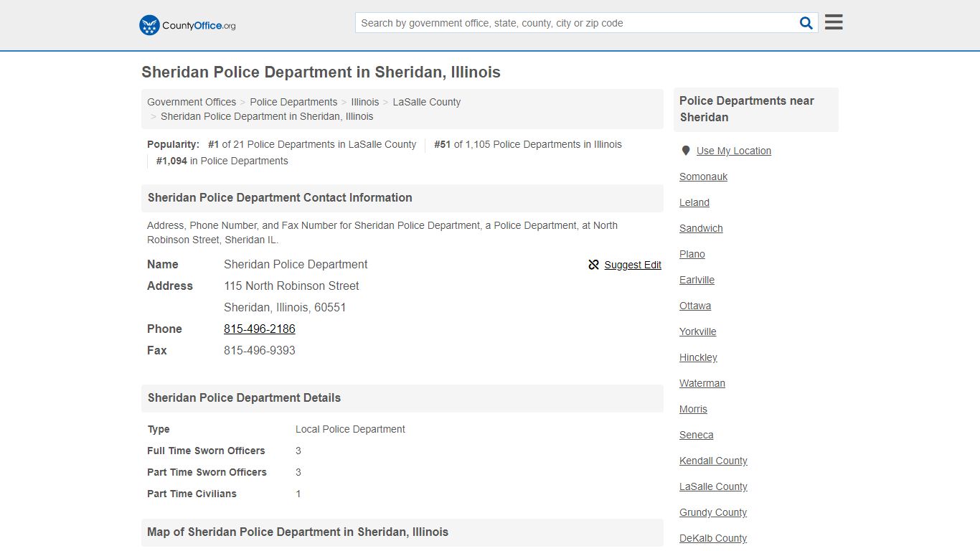
Task: Click the search magnifier icon
Action: pyautogui.click(x=806, y=23)
